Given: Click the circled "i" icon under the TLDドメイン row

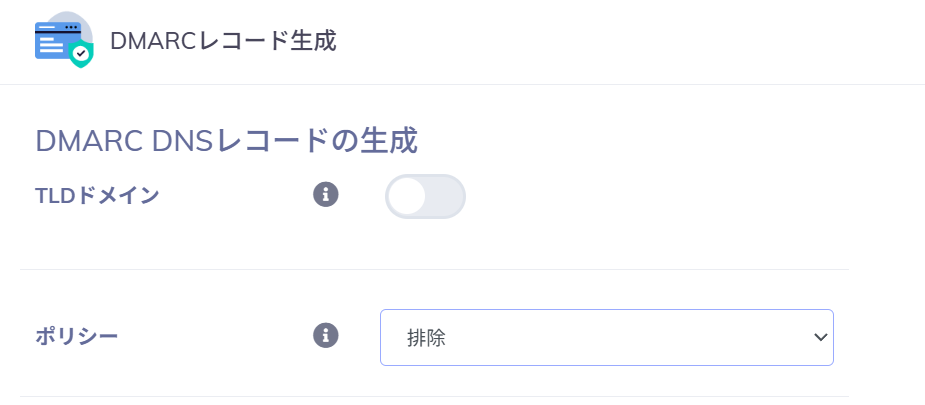Looking at the screenshot, I should coord(326,335).
